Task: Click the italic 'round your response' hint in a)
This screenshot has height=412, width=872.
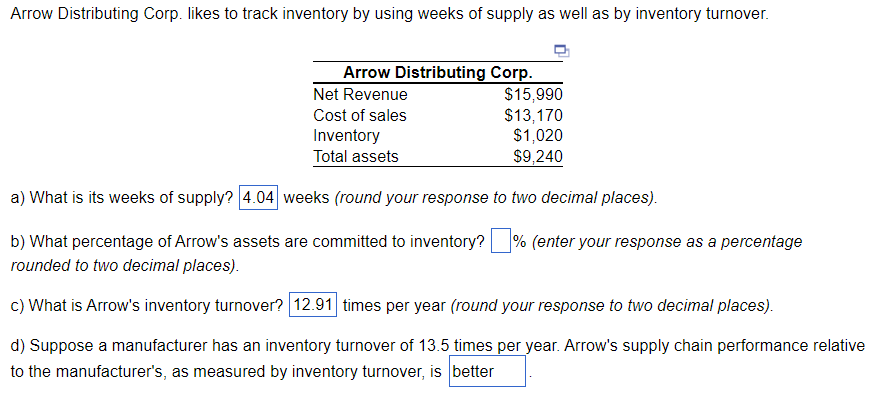Action: point(496,197)
